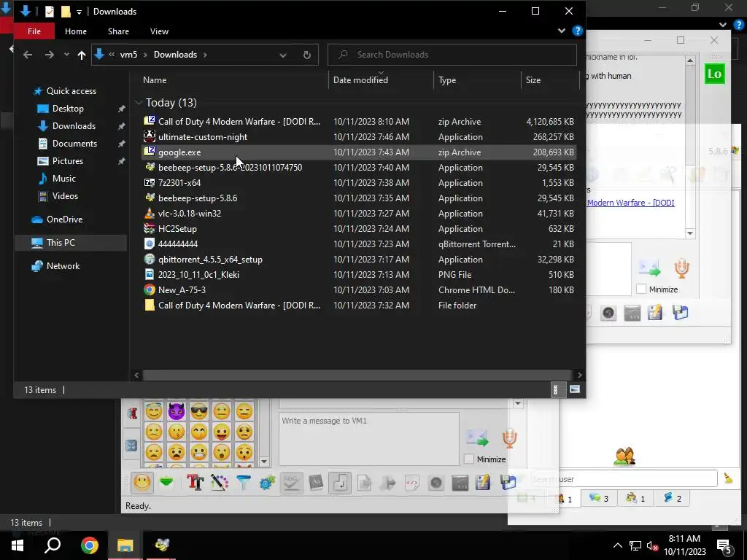Go up one folder level
The image size is (747, 560).
(82, 55)
